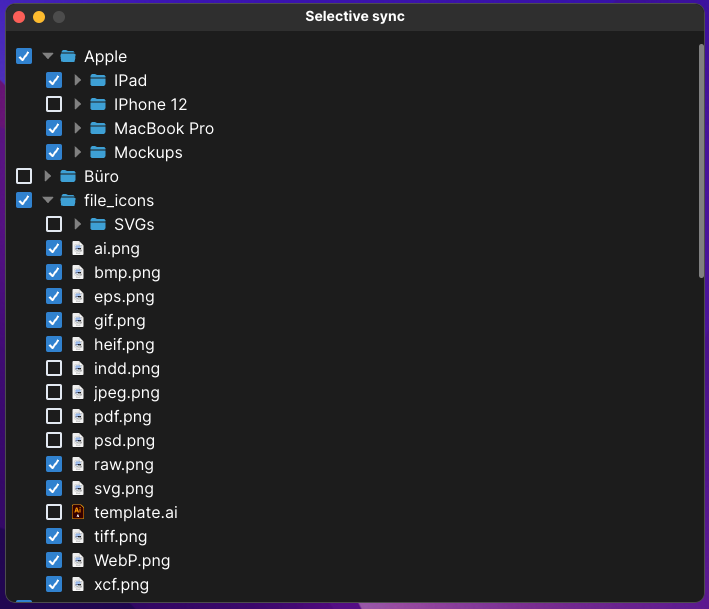Click the MacBook Pro folder icon
Screen dimensions: 709x609
pos(98,128)
